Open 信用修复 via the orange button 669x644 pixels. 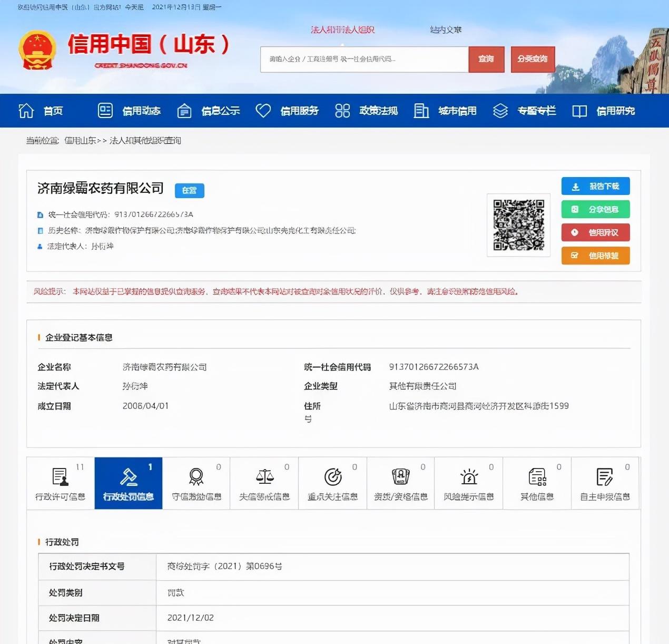point(595,256)
